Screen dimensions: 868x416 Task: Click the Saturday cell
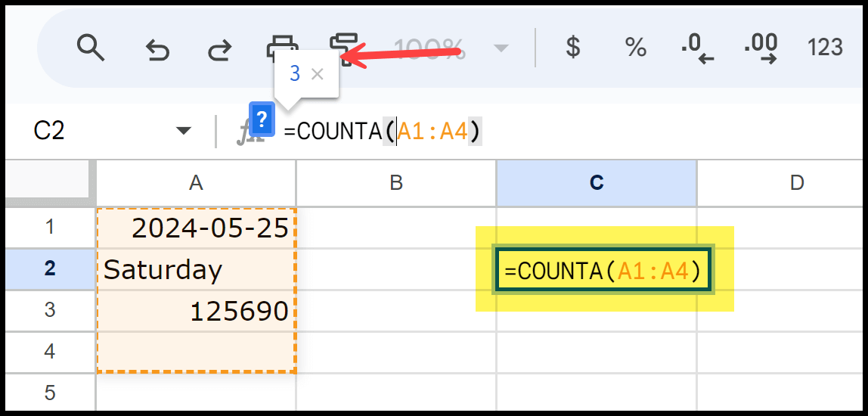[196, 269]
